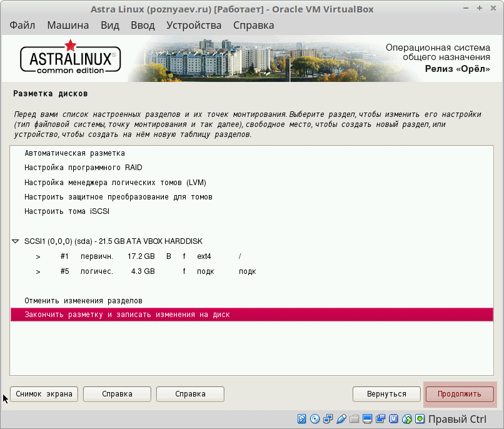Select Автоматическая разметка option
This screenshot has height=429, width=504.
pos(74,153)
